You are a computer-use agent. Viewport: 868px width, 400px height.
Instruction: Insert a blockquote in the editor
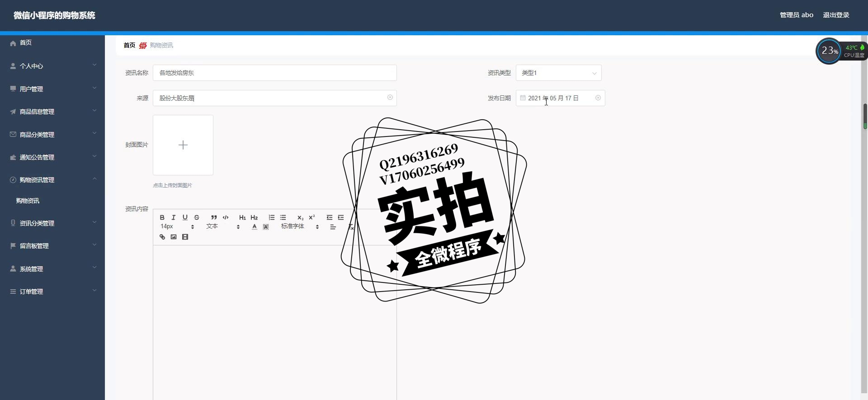[214, 217]
